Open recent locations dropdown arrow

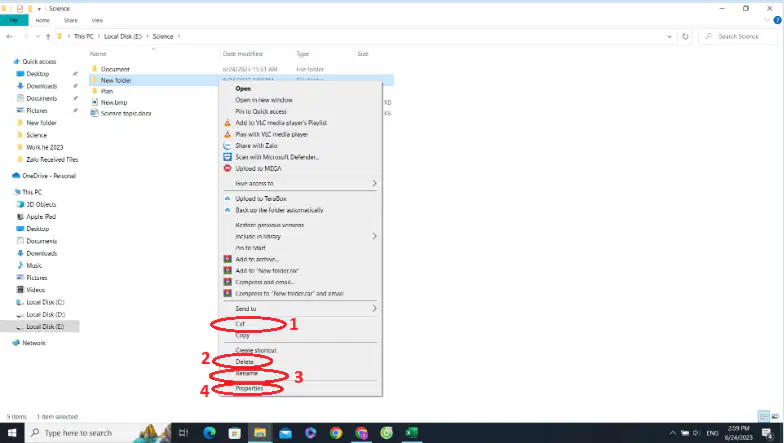(38, 36)
